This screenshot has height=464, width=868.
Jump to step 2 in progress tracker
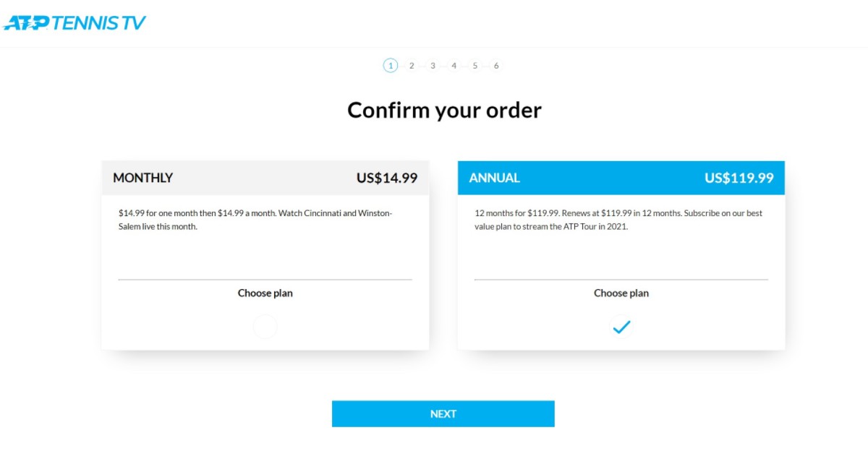[412, 66]
